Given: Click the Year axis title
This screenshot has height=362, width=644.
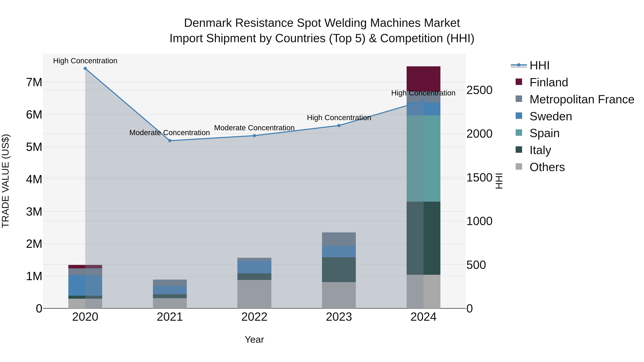Looking at the screenshot, I should coord(254,339).
